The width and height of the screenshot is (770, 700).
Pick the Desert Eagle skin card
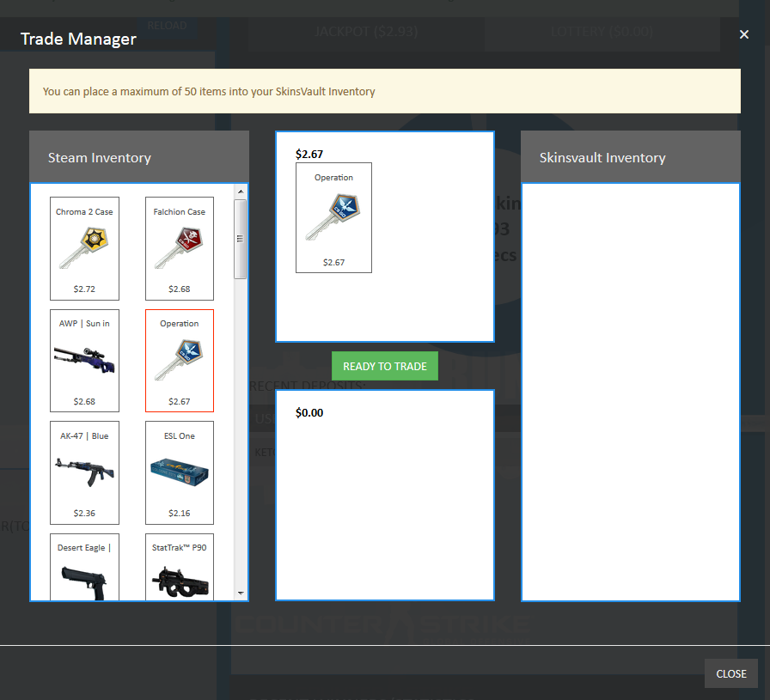pos(84,567)
